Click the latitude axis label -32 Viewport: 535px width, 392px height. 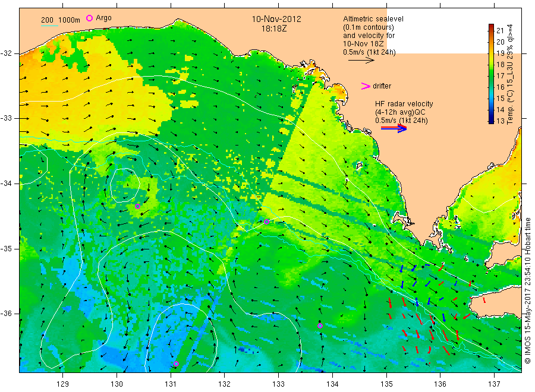point(6,53)
